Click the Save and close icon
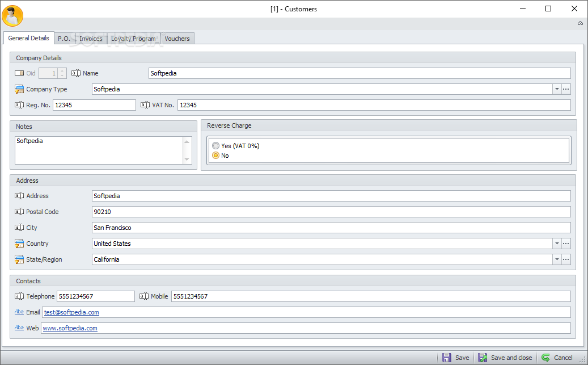Screen dimensions: 588x365 point(483,358)
